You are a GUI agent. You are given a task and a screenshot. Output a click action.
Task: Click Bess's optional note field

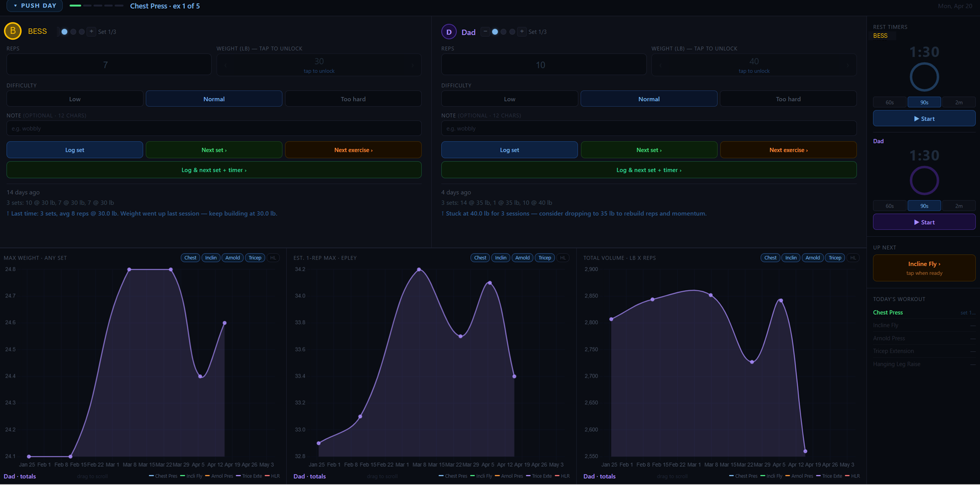pyautogui.click(x=214, y=128)
